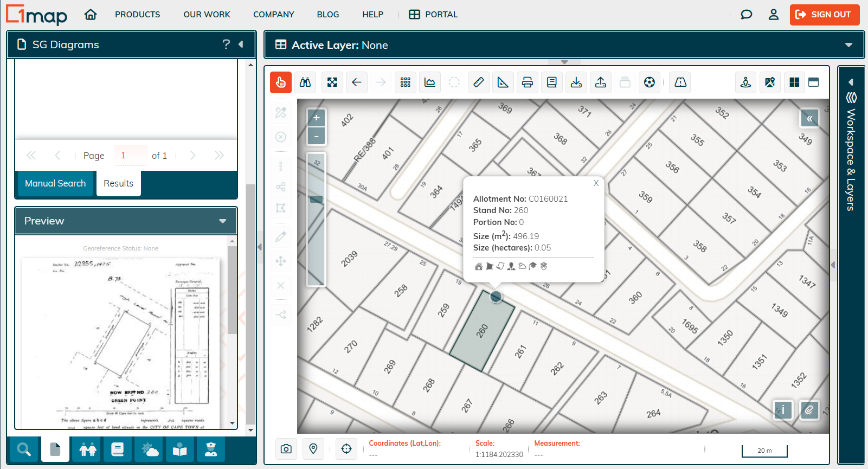868x469 pixels.
Task: Open the weather cloud bottom tab
Action: tap(150, 449)
